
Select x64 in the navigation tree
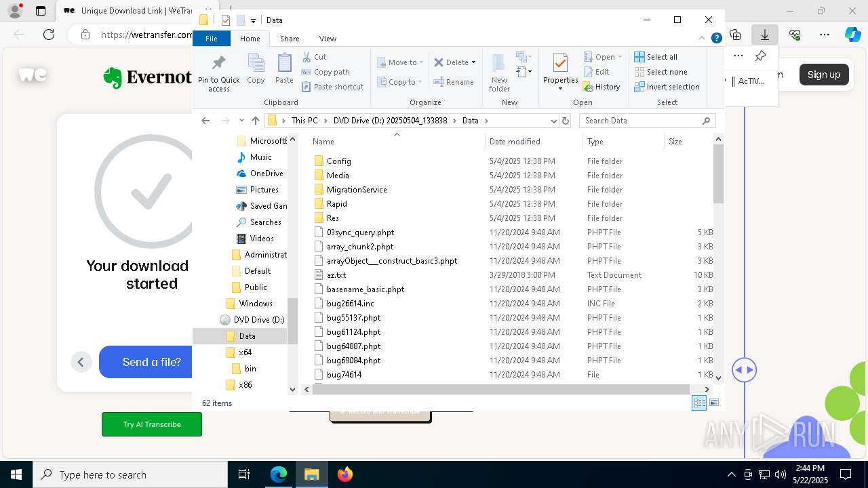[245, 352]
